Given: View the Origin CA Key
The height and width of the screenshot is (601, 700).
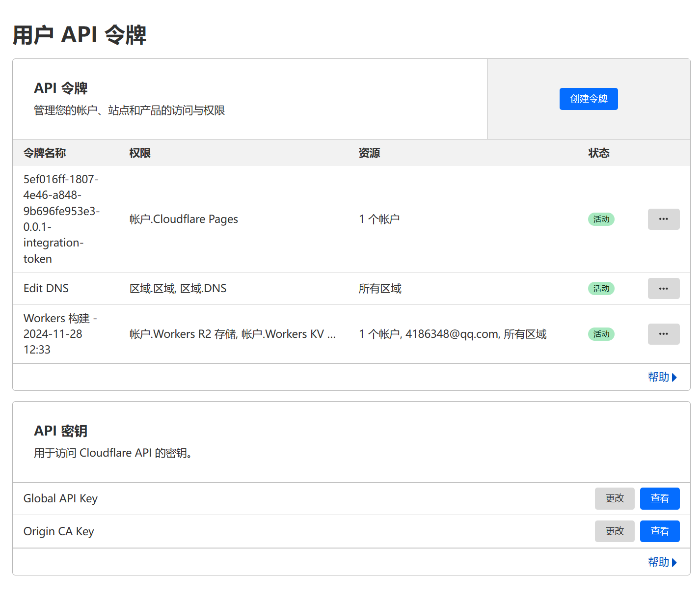Looking at the screenshot, I should [659, 531].
